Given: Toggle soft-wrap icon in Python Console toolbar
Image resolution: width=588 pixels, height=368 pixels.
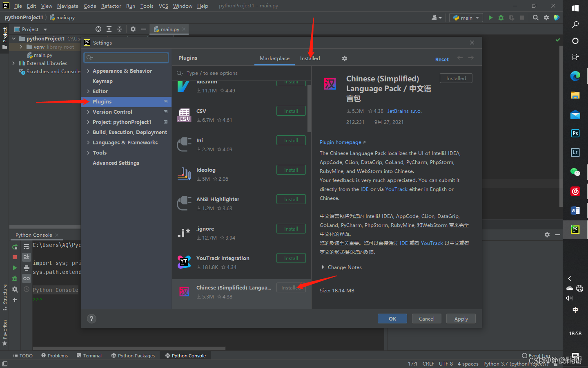Looking at the screenshot, I should coord(27,247).
